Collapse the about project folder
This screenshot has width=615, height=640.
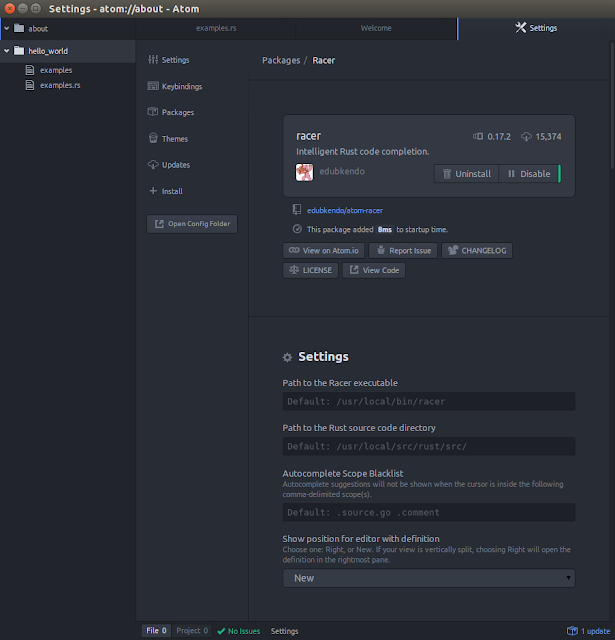click(x=7, y=29)
